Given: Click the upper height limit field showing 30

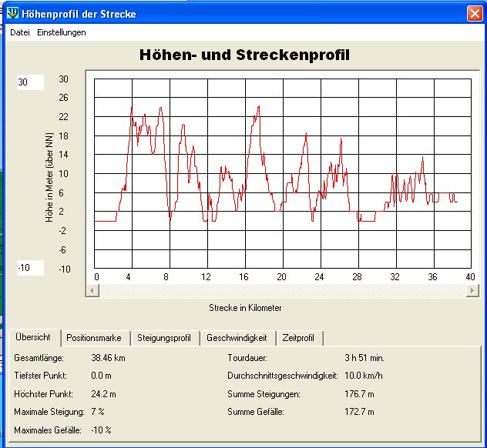Looking at the screenshot, I should click(31, 82).
